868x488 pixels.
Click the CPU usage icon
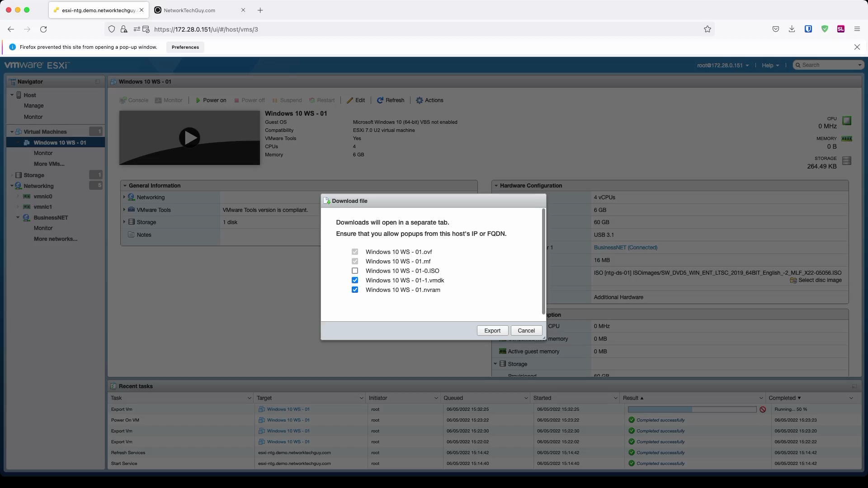(x=847, y=121)
